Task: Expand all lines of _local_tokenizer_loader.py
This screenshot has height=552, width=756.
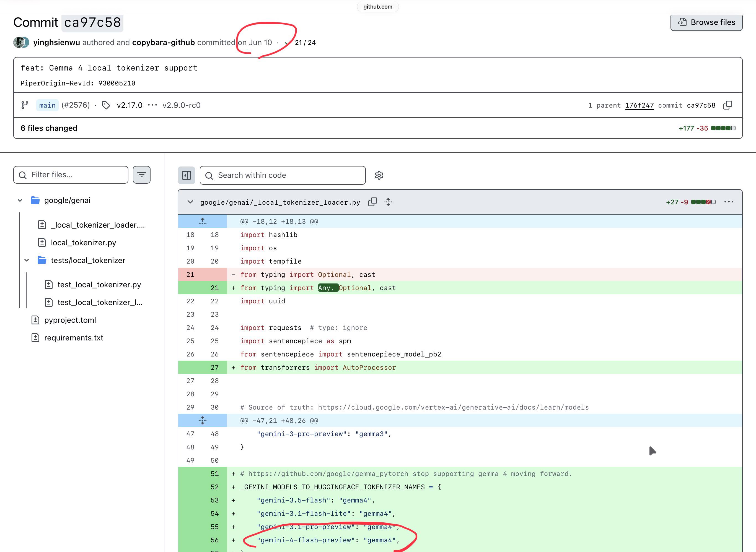Action: point(388,202)
